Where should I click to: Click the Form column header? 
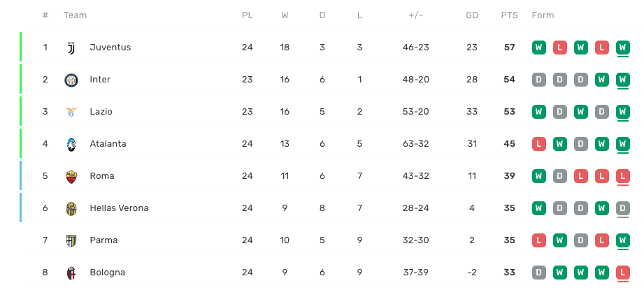pos(543,15)
